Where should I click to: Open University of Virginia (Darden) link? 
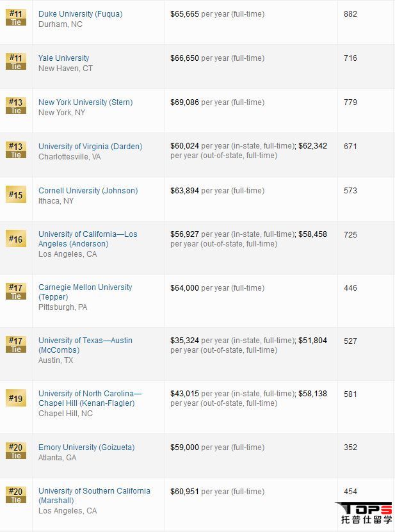[90, 146]
